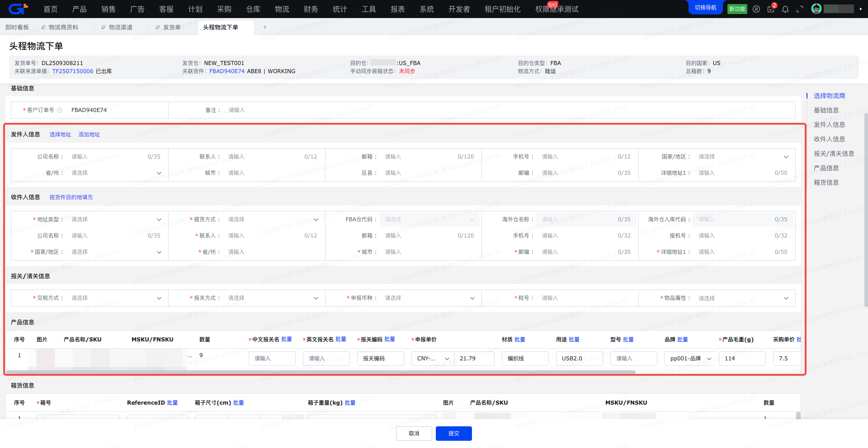Click sender 公司名称 input field
868x448 pixels.
tap(116, 157)
